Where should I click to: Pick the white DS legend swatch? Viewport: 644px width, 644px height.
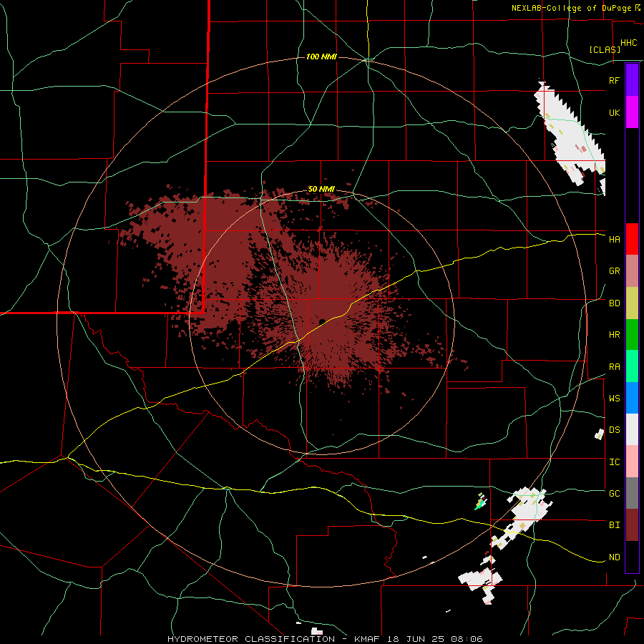click(x=632, y=429)
